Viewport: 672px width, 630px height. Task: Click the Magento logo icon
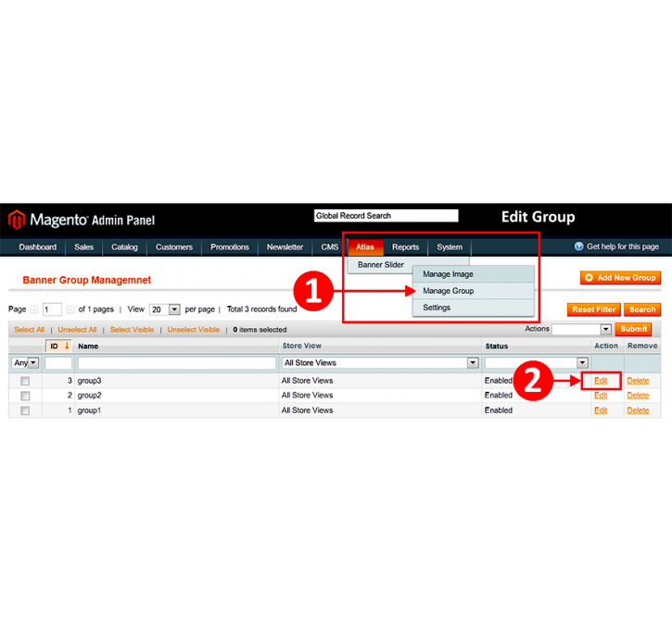[x=17, y=220]
